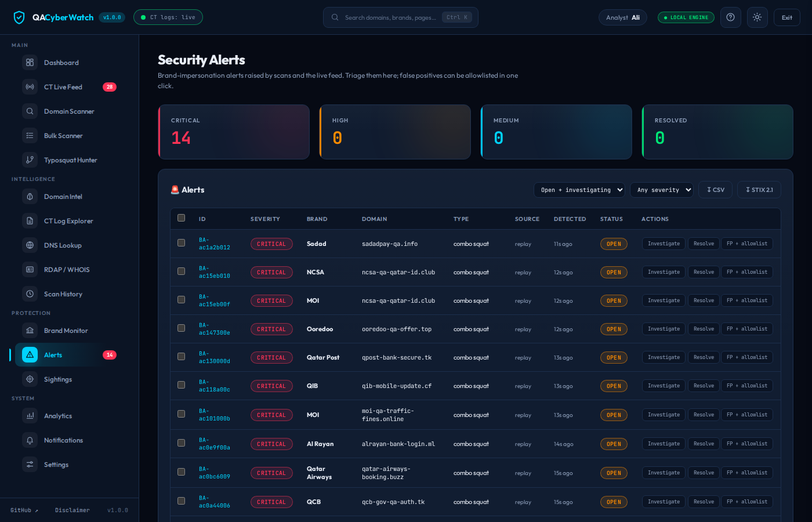Check the qib-mobile-update.cf row checkbox

point(182,385)
